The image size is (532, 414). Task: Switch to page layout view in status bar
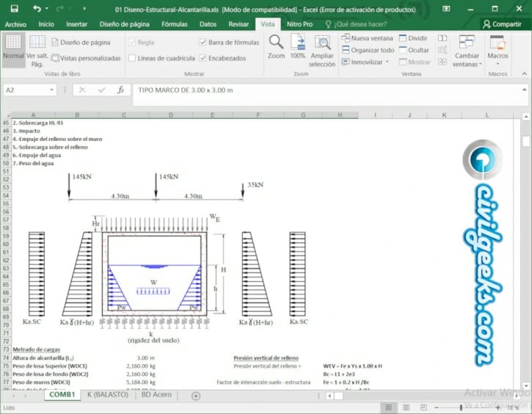click(x=406, y=407)
